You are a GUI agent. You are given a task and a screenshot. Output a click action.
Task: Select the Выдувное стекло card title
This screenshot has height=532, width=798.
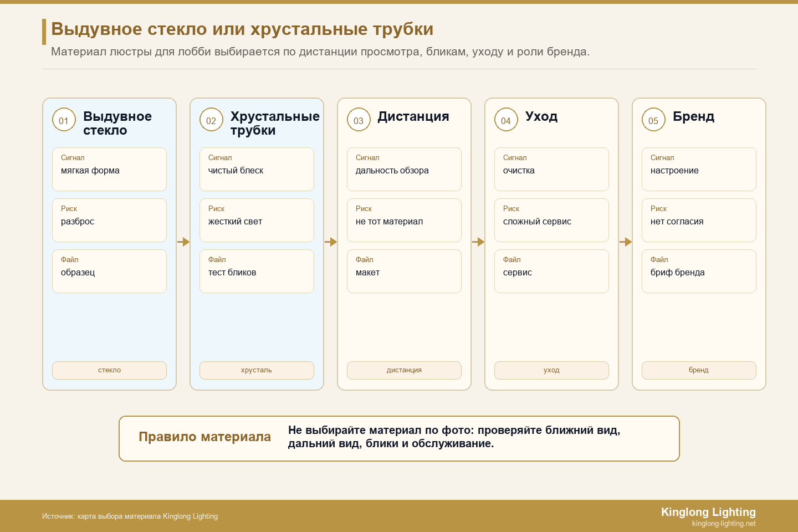(x=117, y=123)
